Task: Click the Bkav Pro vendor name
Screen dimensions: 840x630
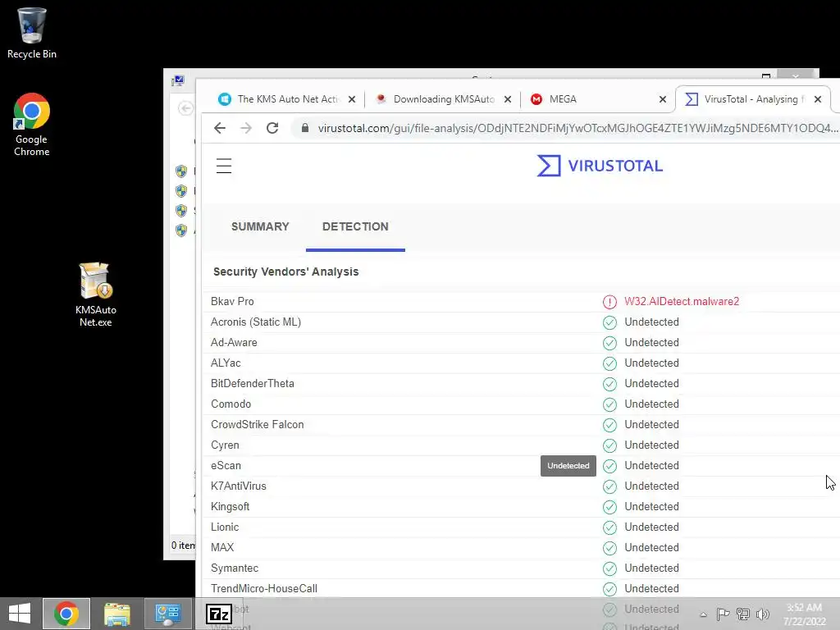Action: pos(232,302)
